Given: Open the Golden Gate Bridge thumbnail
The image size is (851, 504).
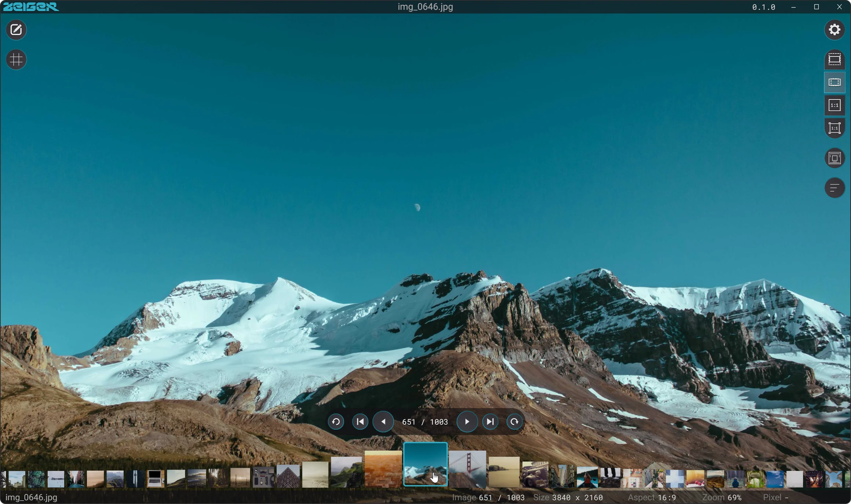Looking at the screenshot, I should 467,469.
